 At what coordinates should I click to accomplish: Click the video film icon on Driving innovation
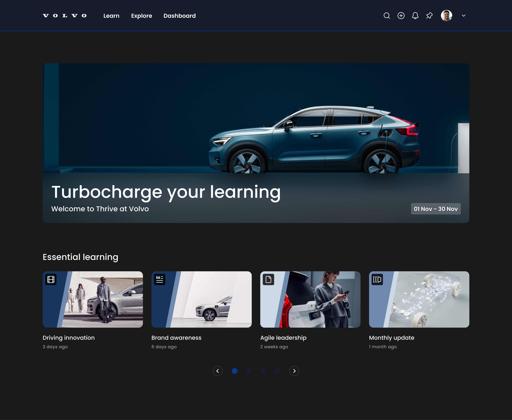pyautogui.click(x=51, y=279)
